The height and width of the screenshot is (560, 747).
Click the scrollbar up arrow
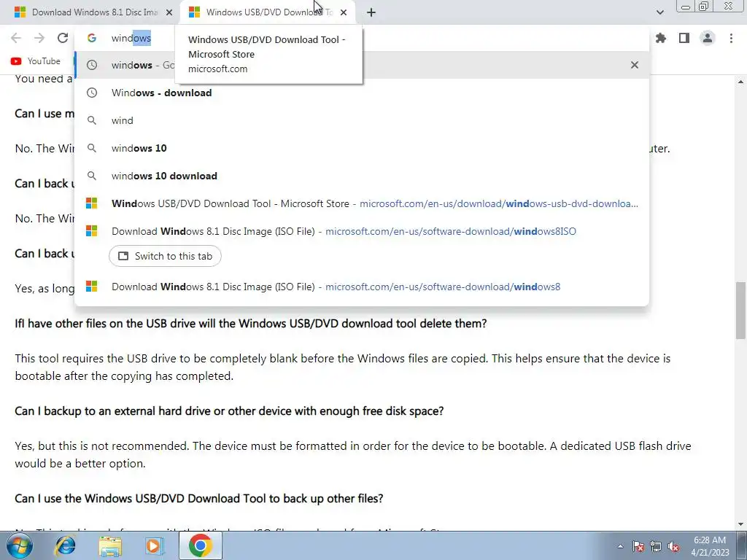[740, 82]
